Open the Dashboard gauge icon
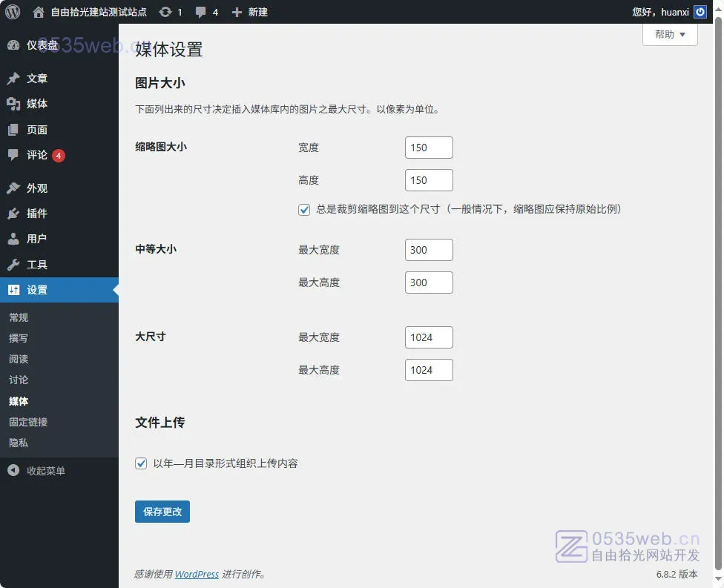This screenshot has height=588, width=724. (x=13, y=45)
